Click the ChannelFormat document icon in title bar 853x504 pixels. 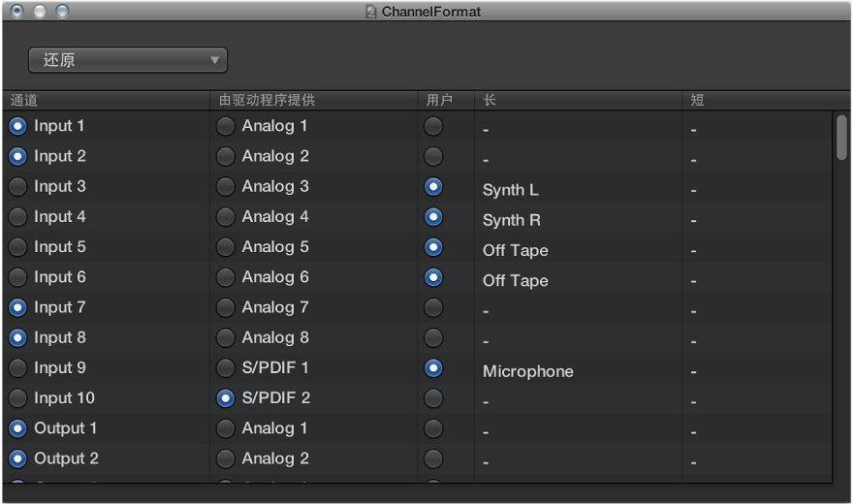coord(371,12)
